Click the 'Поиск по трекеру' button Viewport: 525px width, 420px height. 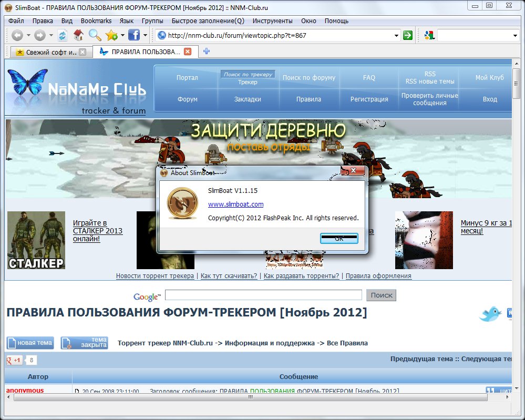pos(248,74)
